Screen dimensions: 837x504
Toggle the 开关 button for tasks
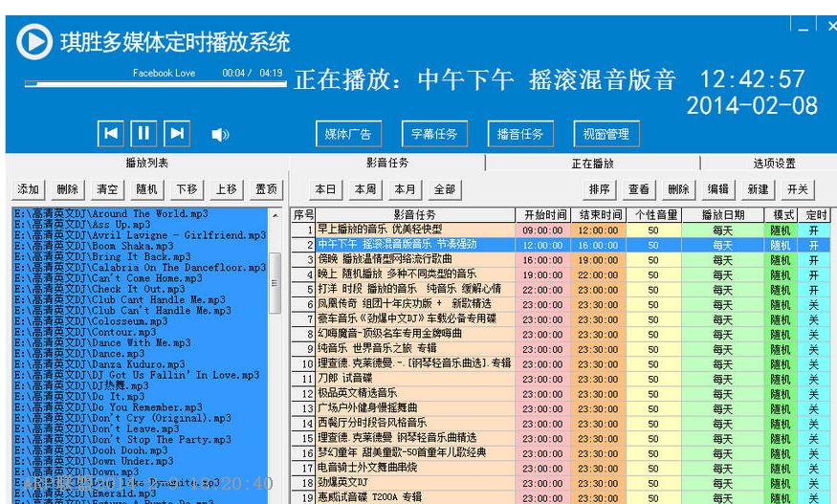click(x=797, y=189)
